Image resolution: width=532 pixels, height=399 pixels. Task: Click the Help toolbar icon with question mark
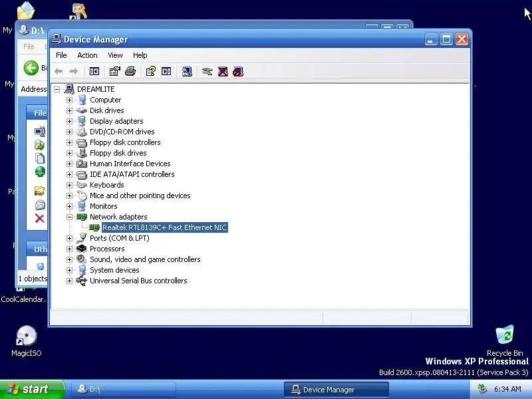coord(151,71)
